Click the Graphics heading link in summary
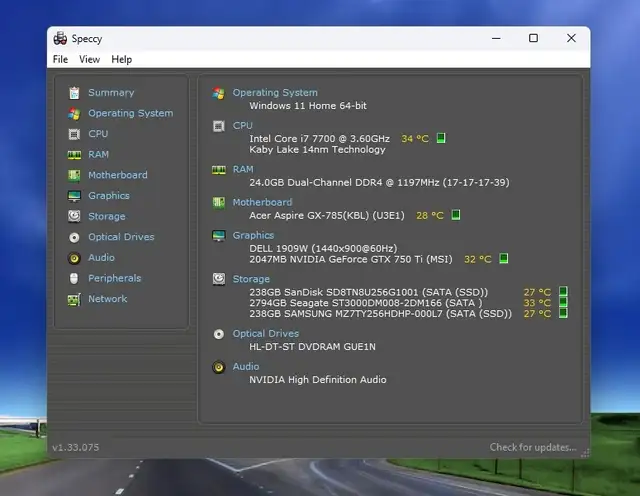Image resolution: width=640 pixels, height=496 pixels. click(253, 236)
